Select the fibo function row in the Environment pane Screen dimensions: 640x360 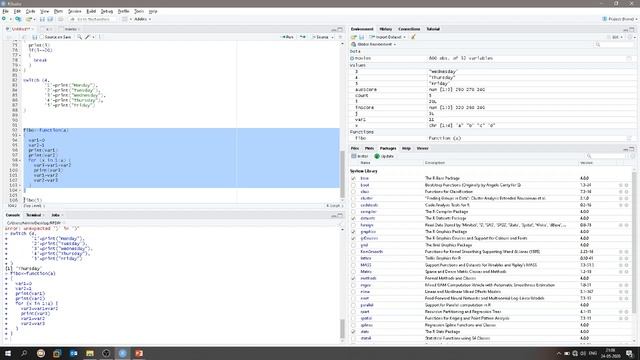click(492, 138)
